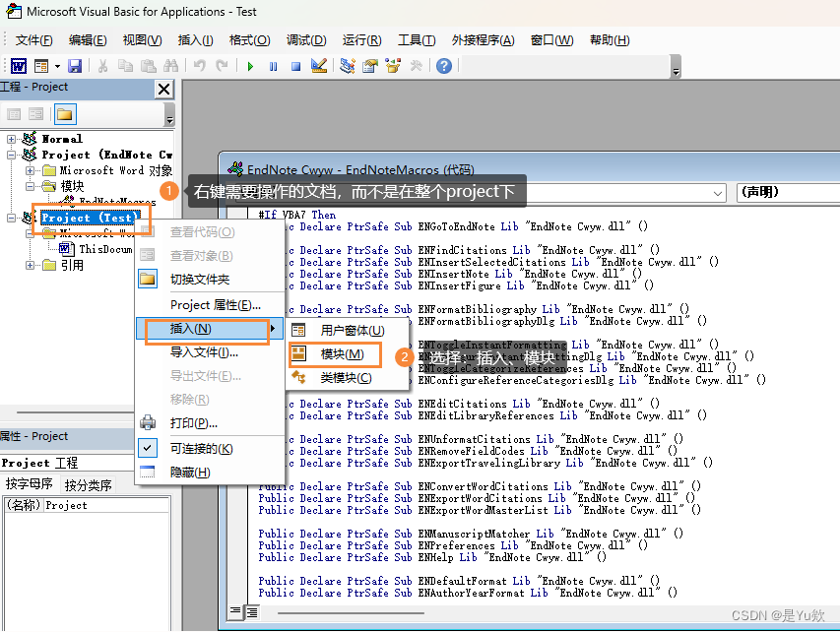The width and height of the screenshot is (840, 632).
Task: Run the macro with green play icon
Action: [250, 66]
